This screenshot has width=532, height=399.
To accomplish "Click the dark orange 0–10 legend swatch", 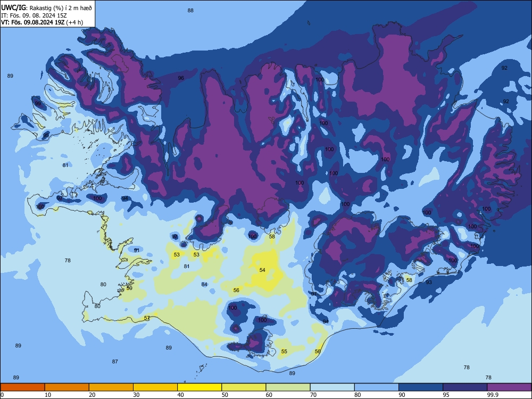I will click(22, 387).
